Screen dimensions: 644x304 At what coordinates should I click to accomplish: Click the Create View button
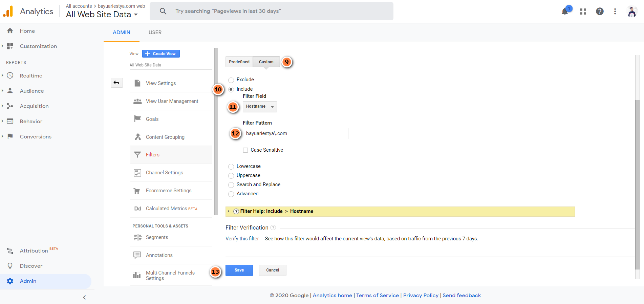point(161,53)
